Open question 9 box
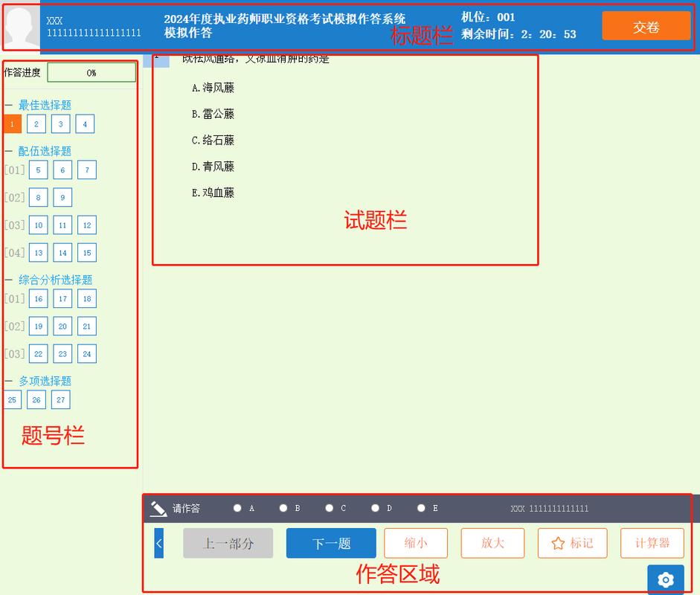This screenshot has height=595, width=700. 62,198
